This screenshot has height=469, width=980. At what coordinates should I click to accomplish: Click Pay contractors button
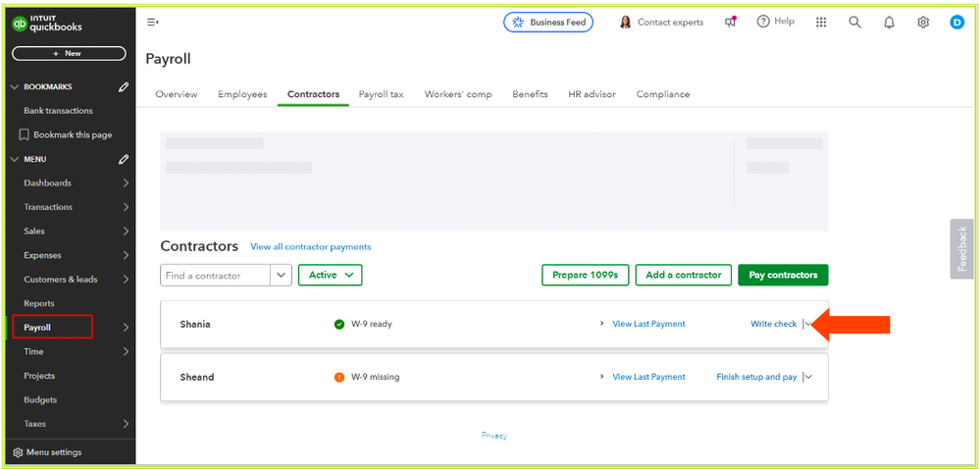point(783,275)
